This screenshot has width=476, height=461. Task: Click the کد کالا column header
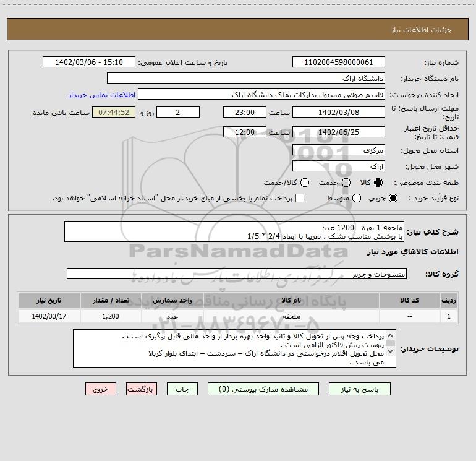[x=409, y=300]
